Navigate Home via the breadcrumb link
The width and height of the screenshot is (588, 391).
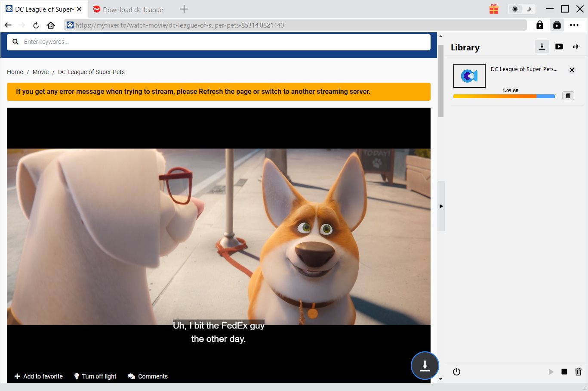[x=15, y=72]
